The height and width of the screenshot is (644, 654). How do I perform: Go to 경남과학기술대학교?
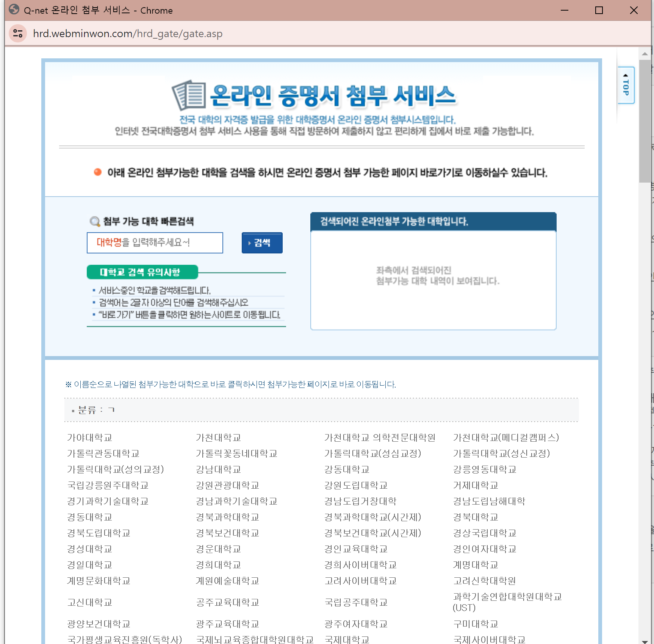[x=237, y=501]
